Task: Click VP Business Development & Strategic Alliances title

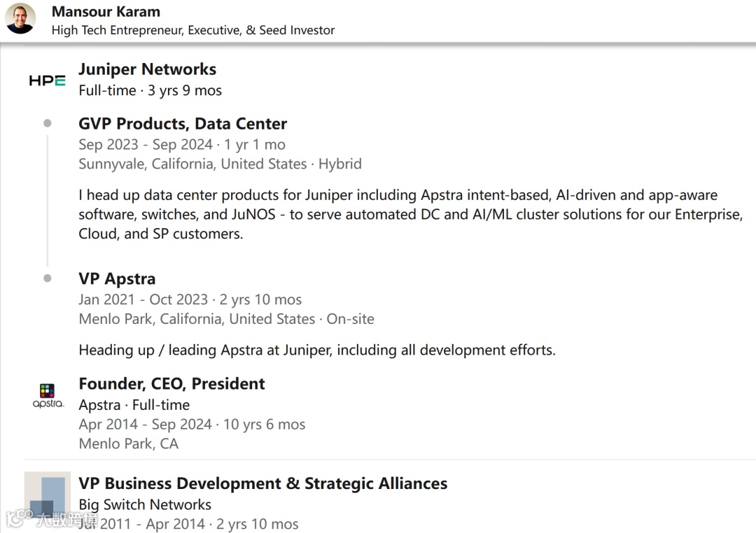Action: point(262,483)
